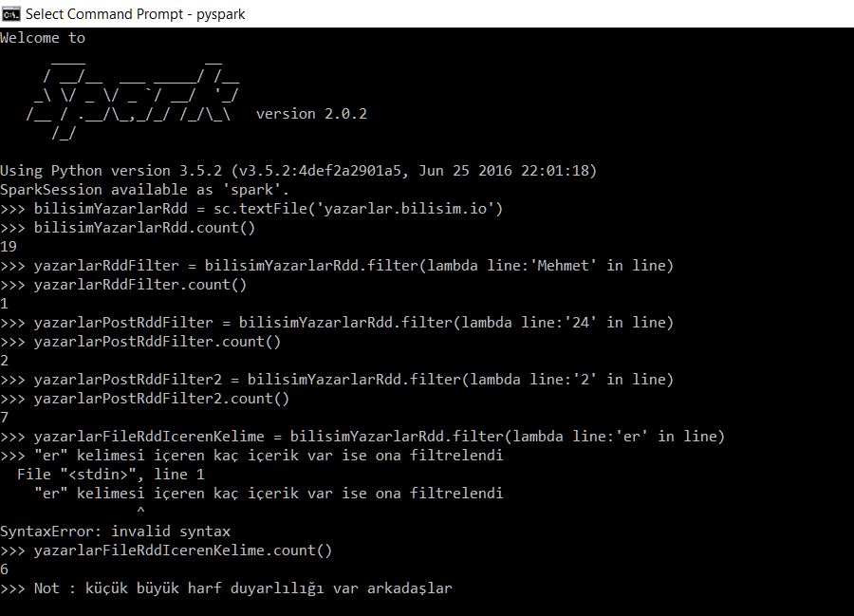
Task: Click the Command Prompt icon in title bar
Action: [10, 13]
